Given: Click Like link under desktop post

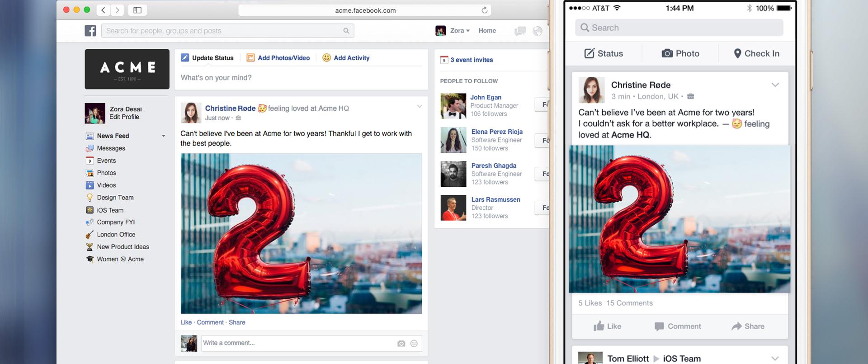Looking at the screenshot, I should click(x=186, y=322).
